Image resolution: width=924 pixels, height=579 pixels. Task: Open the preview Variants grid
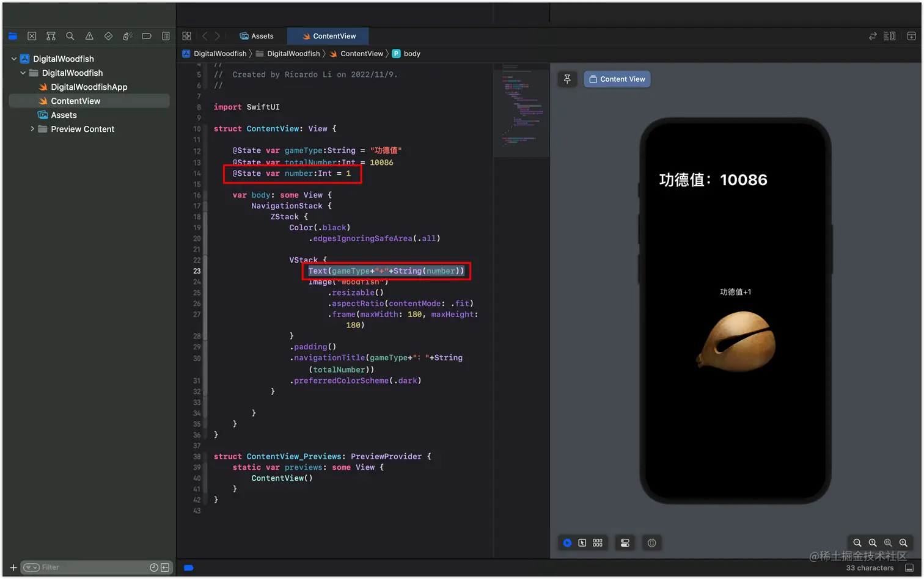[x=598, y=543]
